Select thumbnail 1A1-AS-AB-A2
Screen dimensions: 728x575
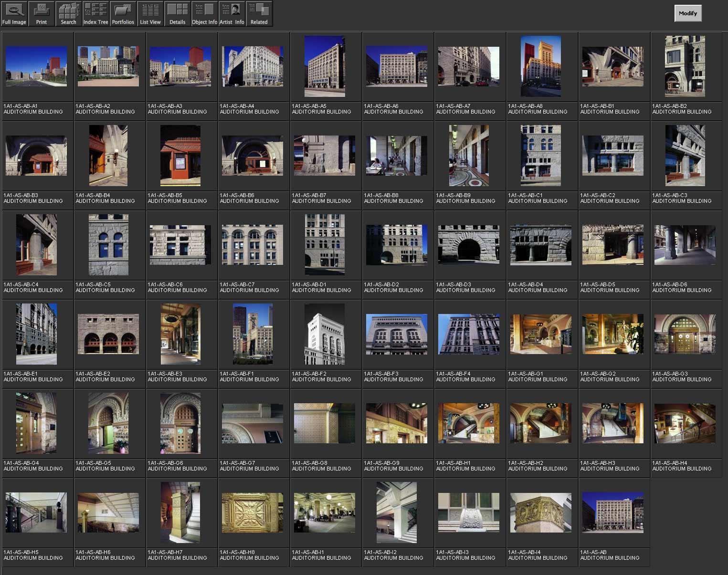pos(108,66)
